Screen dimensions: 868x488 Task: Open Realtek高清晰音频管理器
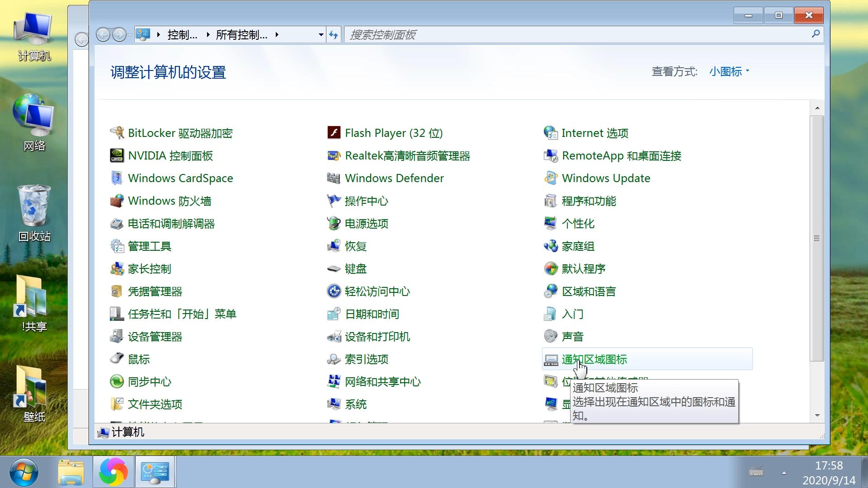(x=407, y=155)
